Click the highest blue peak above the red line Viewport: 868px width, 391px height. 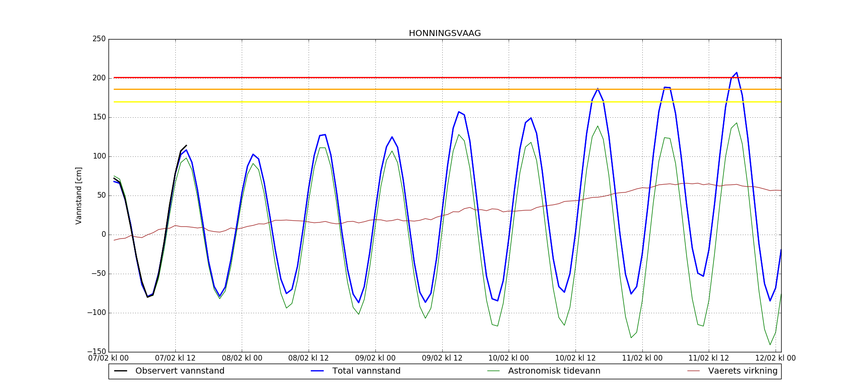(736, 73)
